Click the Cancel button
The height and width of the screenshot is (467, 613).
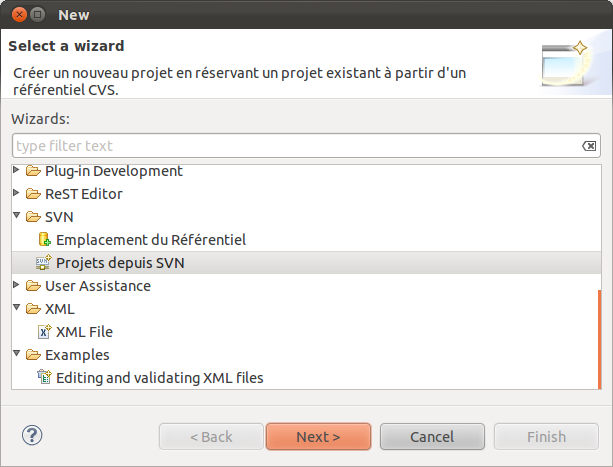tap(432, 437)
